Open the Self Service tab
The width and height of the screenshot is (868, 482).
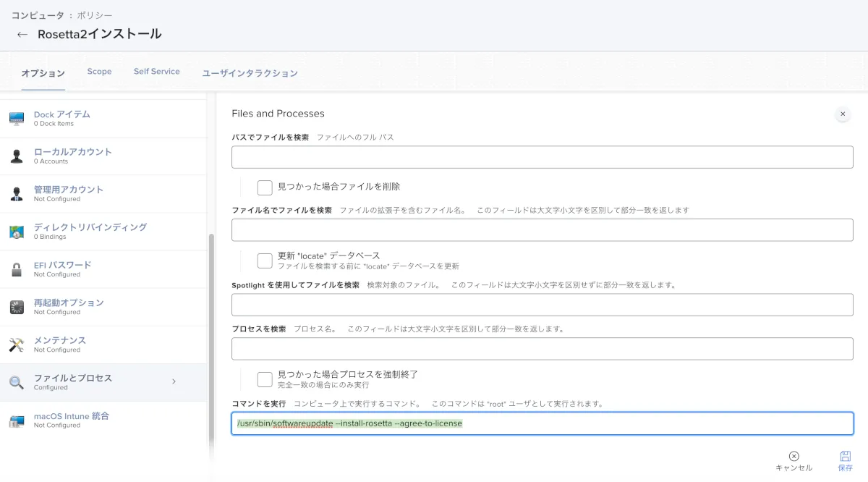[x=156, y=72]
